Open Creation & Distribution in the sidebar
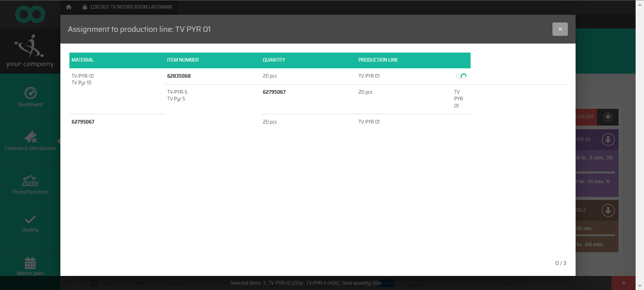The height and width of the screenshot is (290, 644). pyautogui.click(x=30, y=141)
